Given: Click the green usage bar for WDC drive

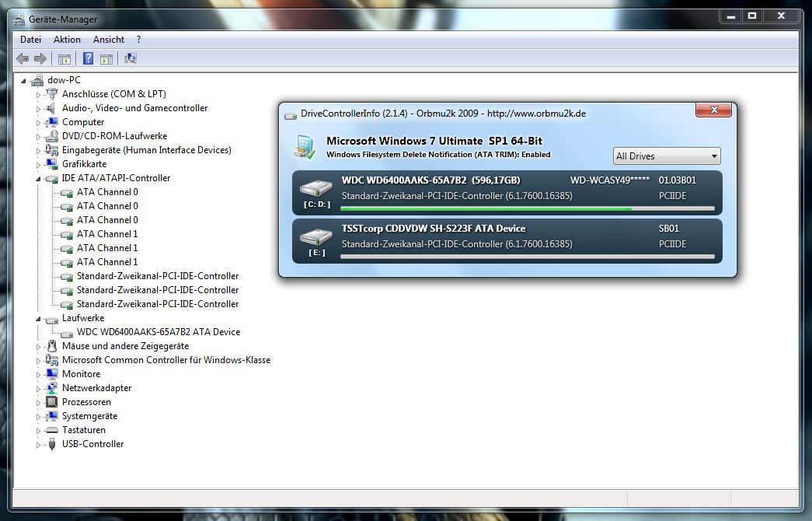Looking at the screenshot, I should pyautogui.click(x=527, y=208).
